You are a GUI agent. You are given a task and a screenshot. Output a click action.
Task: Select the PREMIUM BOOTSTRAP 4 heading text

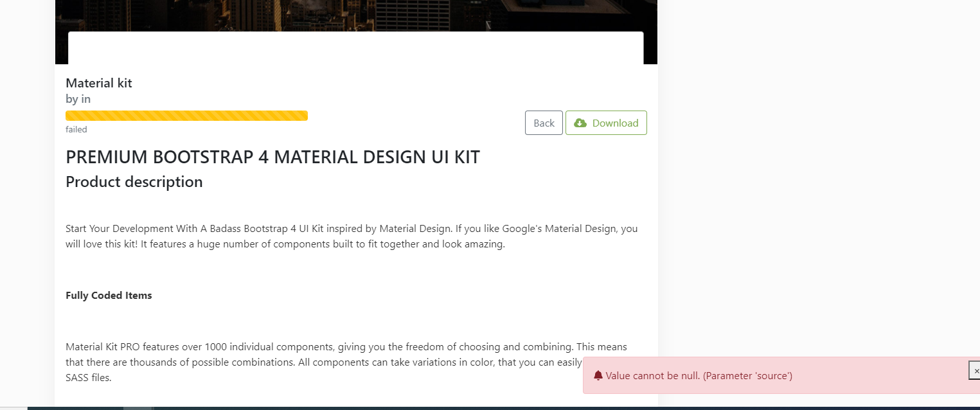pyautogui.click(x=272, y=157)
